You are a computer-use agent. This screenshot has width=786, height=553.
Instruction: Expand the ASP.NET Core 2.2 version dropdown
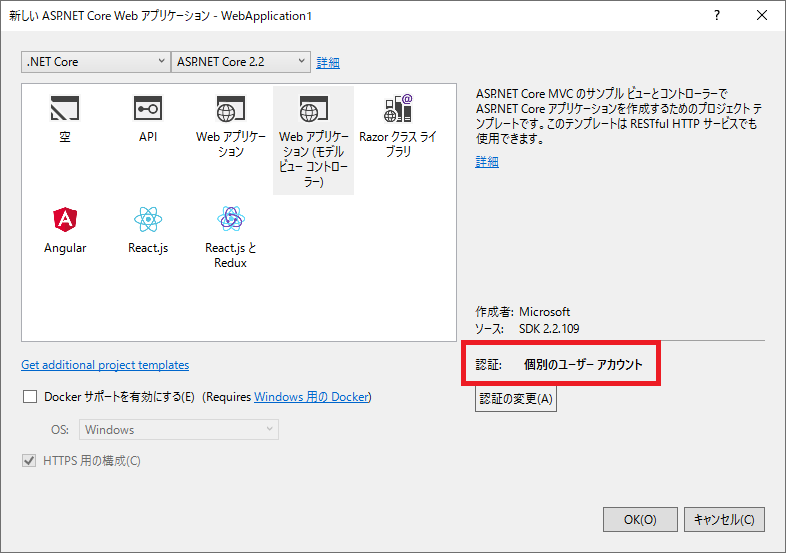(241, 62)
